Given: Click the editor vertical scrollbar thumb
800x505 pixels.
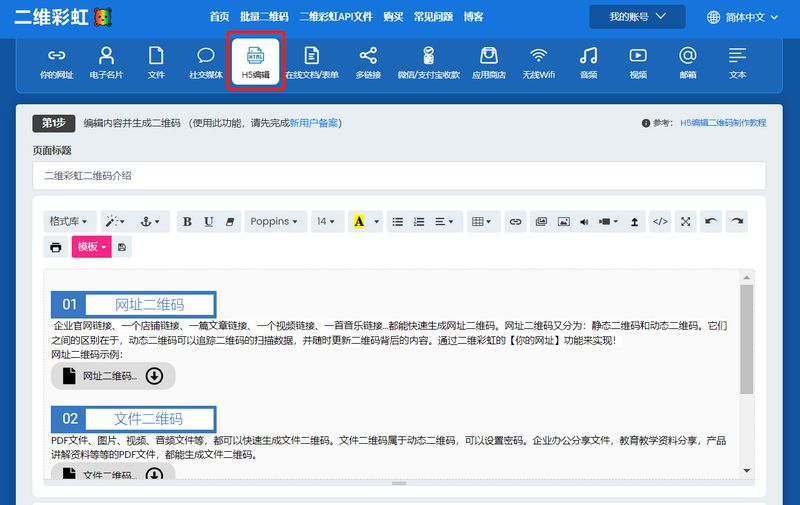Looking at the screenshot, I should pyautogui.click(x=746, y=339).
